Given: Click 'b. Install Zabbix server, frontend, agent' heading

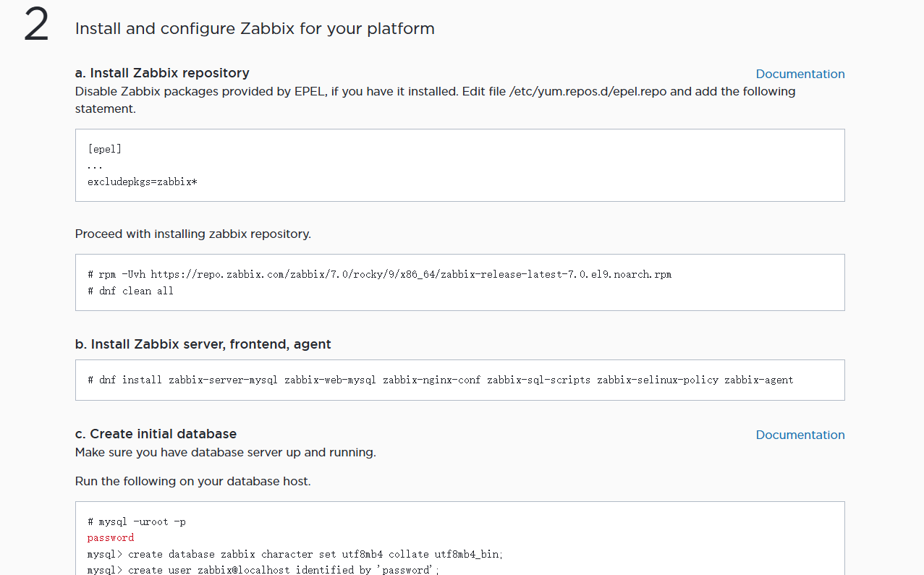Looking at the screenshot, I should pos(203,344).
